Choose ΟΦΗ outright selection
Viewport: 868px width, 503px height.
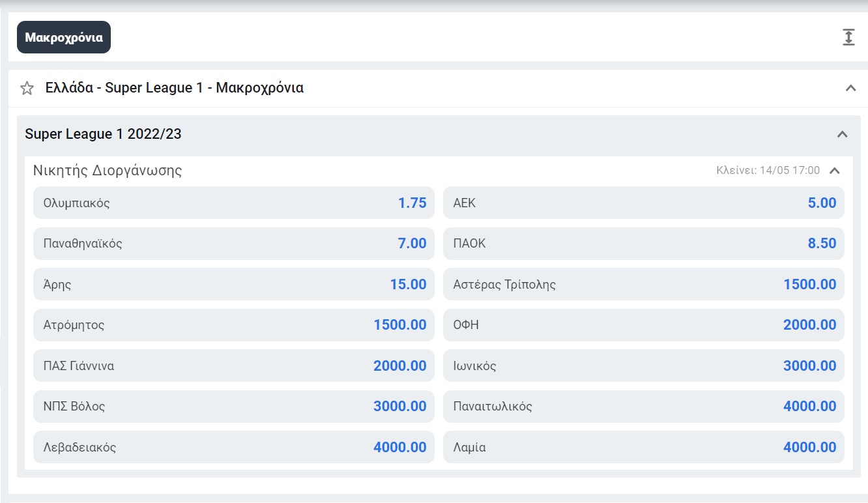[x=644, y=324]
